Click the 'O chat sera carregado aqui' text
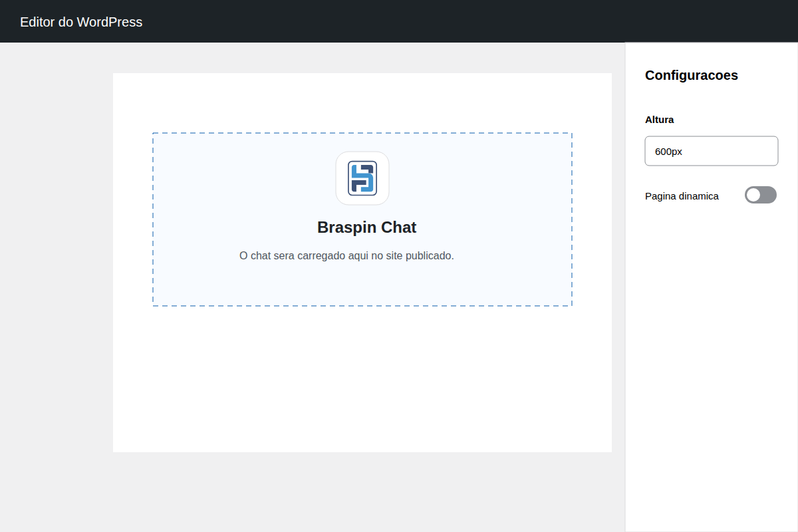 346,255
